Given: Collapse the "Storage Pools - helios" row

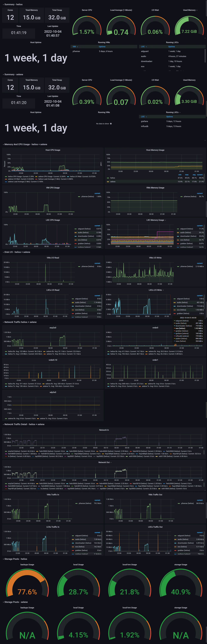Looking at the screenshot, I should pos(15,559).
